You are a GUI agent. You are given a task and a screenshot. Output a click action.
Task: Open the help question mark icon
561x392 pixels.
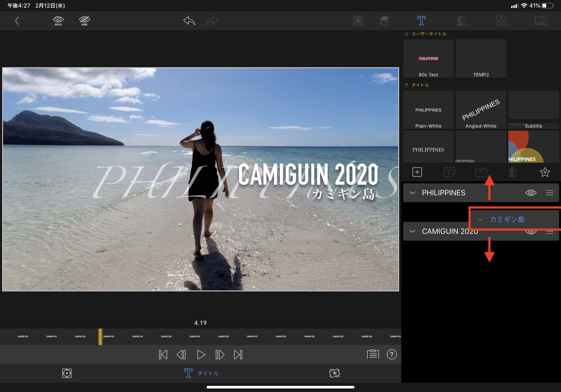(x=392, y=354)
